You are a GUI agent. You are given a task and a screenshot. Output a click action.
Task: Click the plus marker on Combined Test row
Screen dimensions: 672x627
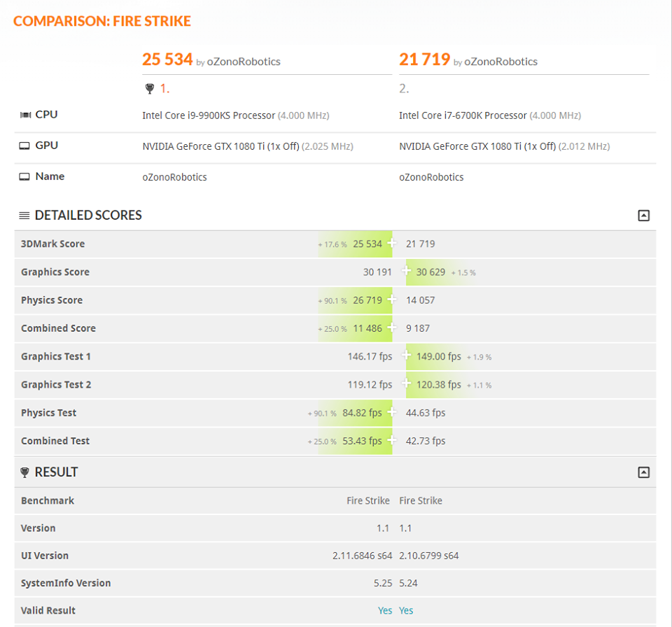click(x=391, y=440)
